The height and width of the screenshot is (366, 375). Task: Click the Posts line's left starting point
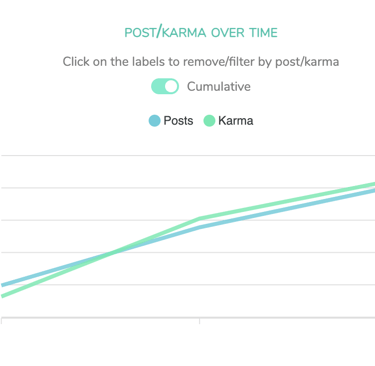point(2,285)
